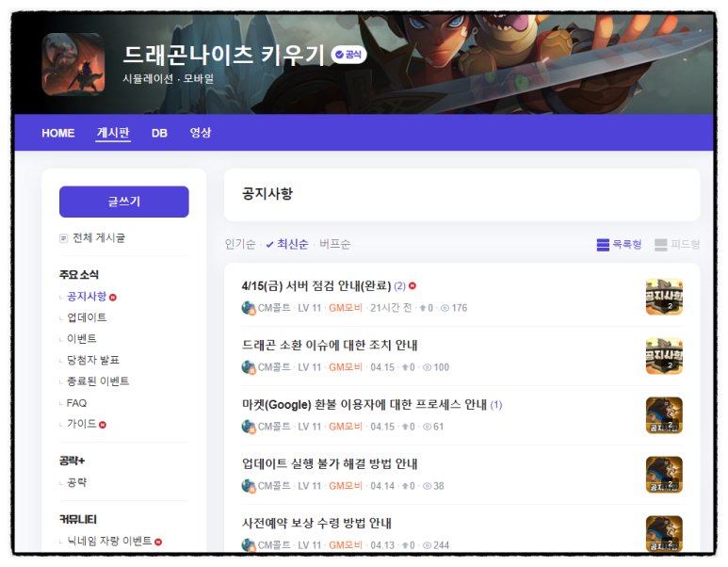Click the new badge beside sidebar 공지사항
The width and height of the screenshot is (728, 567).
pyautogui.click(x=113, y=298)
